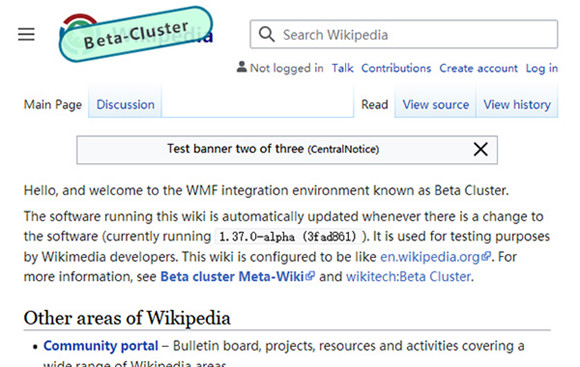Switch to the Discussion tab
The height and width of the screenshot is (367, 580).
coord(125,105)
